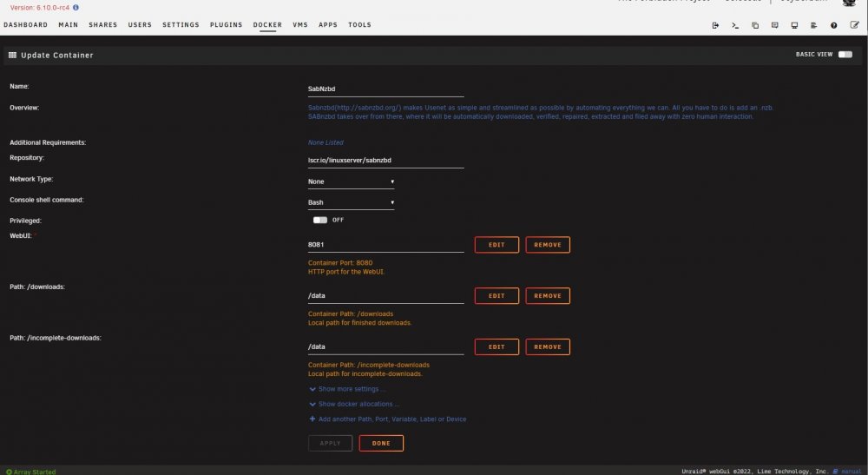Click the Repository input field

click(x=386, y=161)
